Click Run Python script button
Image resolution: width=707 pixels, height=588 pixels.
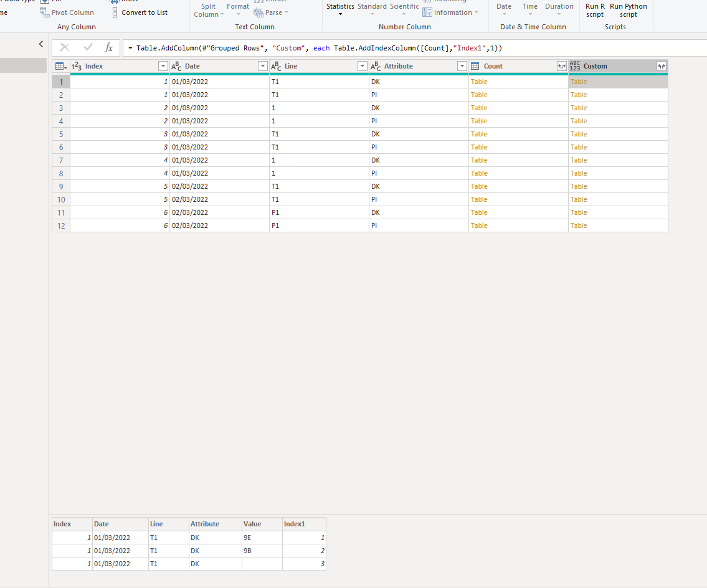coord(628,11)
